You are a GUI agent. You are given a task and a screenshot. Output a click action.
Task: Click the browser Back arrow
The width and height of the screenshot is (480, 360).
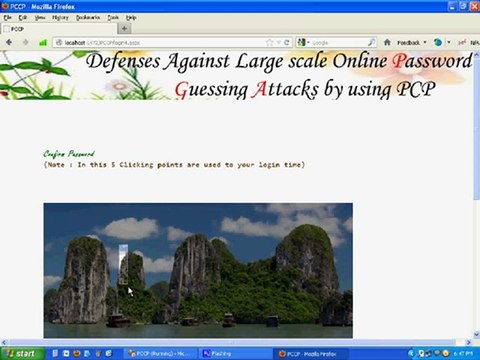tap(9, 42)
